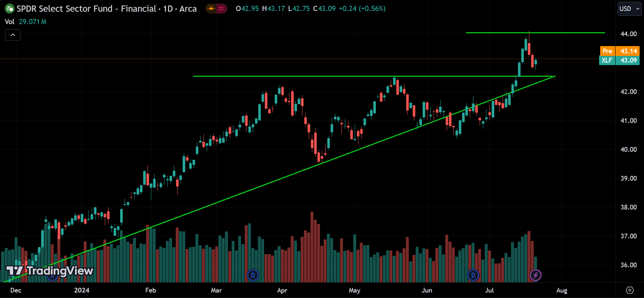This screenshot has width=644, height=298.
Task: Click the dividend D marker near July
Action: tap(473, 275)
